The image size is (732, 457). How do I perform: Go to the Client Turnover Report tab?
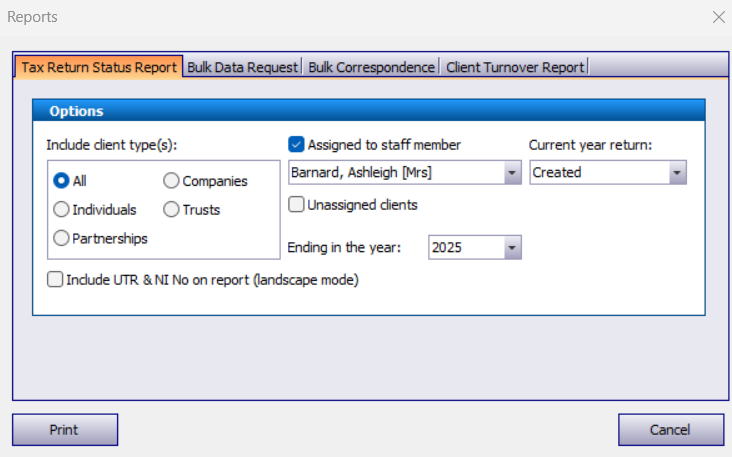pyautogui.click(x=514, y=67)
